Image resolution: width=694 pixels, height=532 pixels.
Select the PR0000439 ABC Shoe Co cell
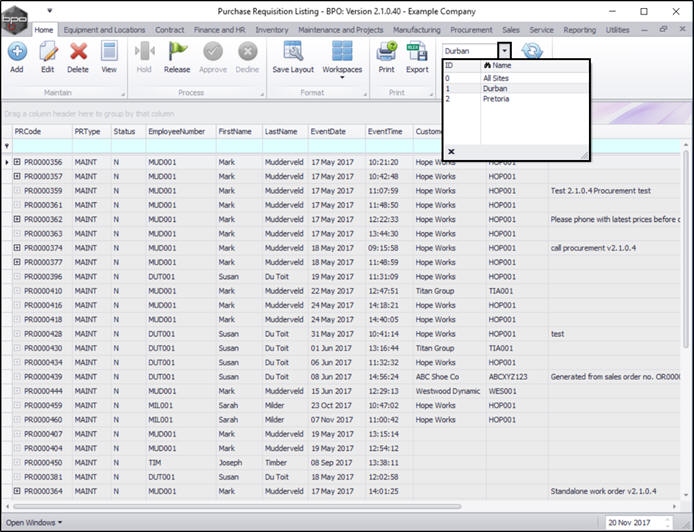[449, 377]
